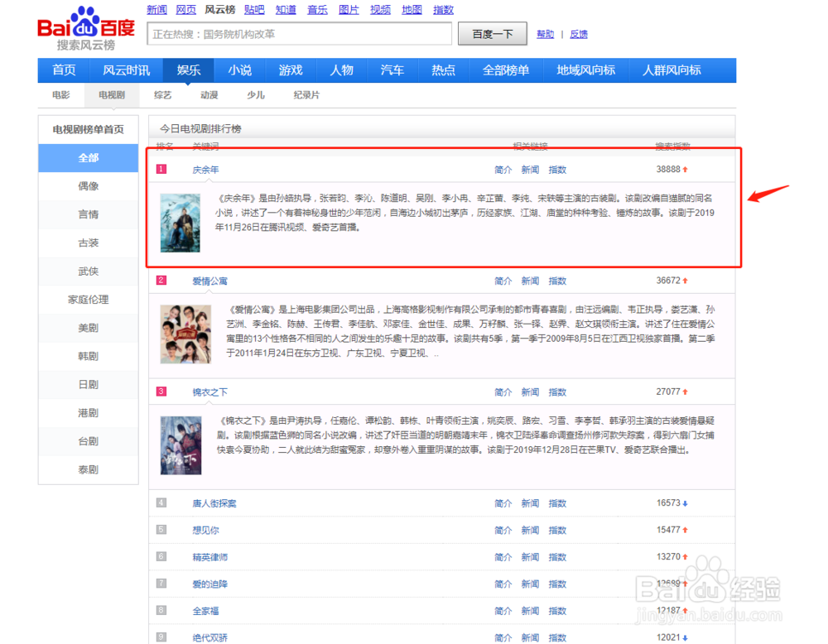Select 言情 category in sidebar
The image size is (828, 644).
coord(89,214)
